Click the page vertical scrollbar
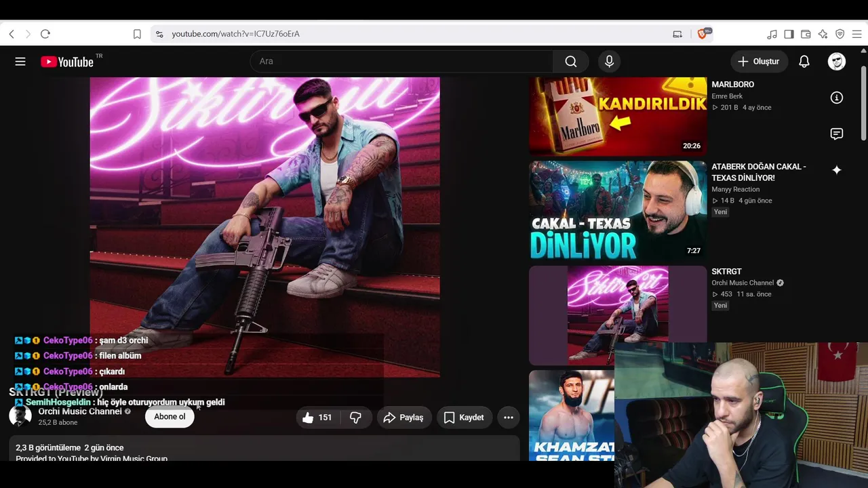The image size is (868, 488). point(863,103)
